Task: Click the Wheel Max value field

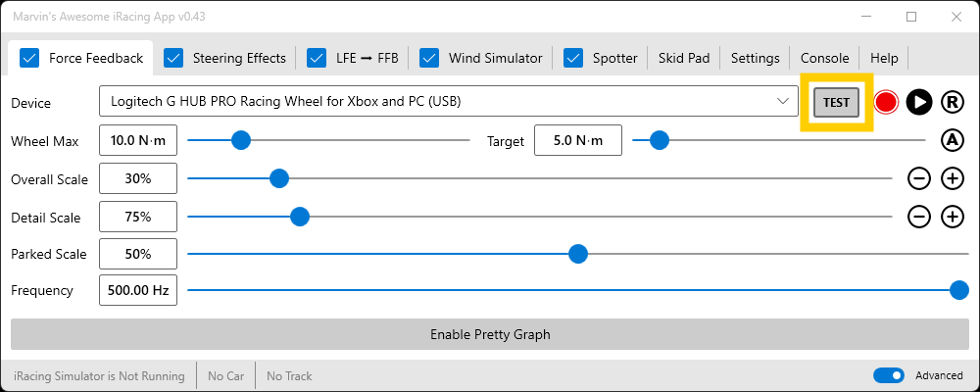Action: tap(138, 140)
